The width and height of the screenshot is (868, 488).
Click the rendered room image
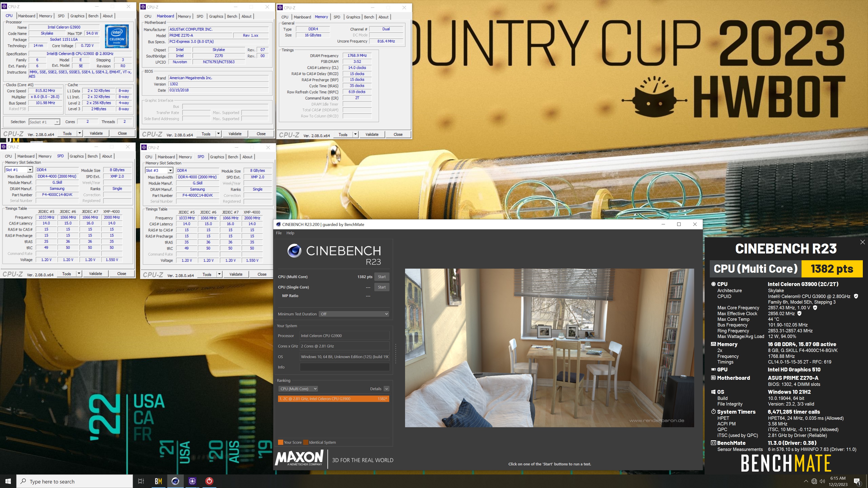coord(549,348)
